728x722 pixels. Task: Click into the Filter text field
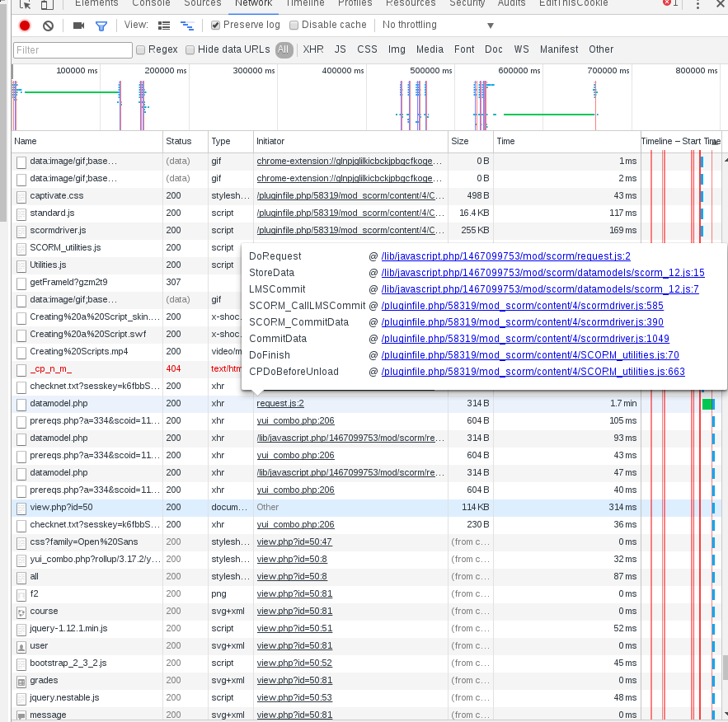click(73, 50)
